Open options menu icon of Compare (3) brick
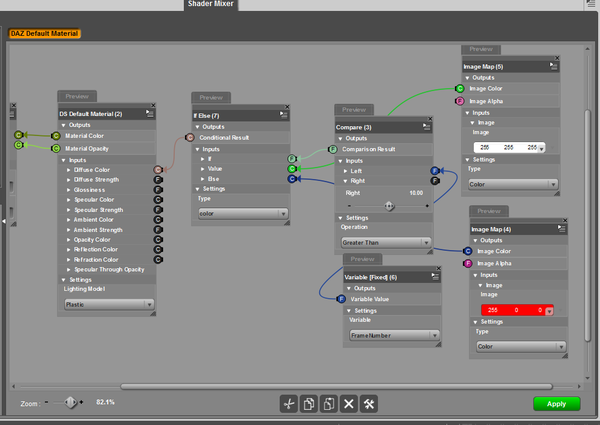This screenshot has width=600, height=425. point(427,127)
